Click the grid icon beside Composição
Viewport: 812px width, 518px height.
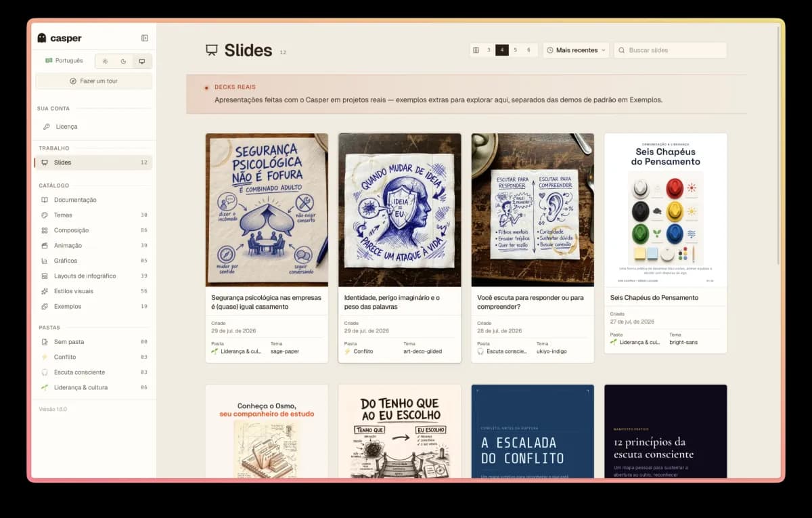point(45,230)
